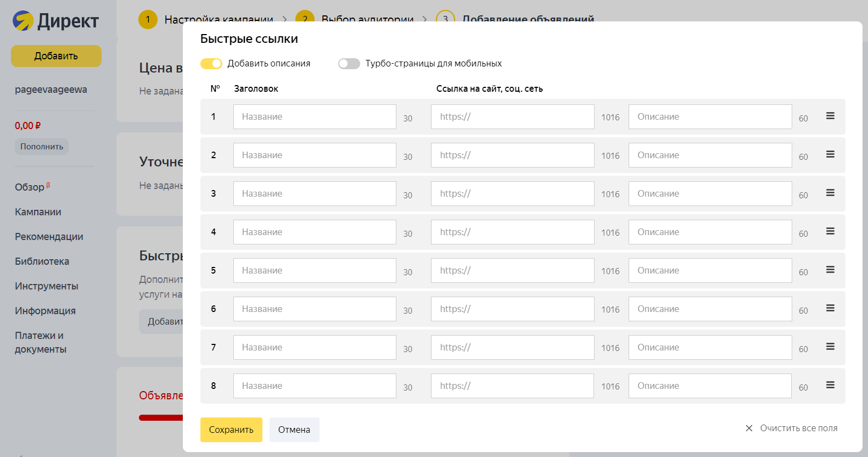
Task: Focus the 'Описание' field in row 2
Action: point(710,155)
